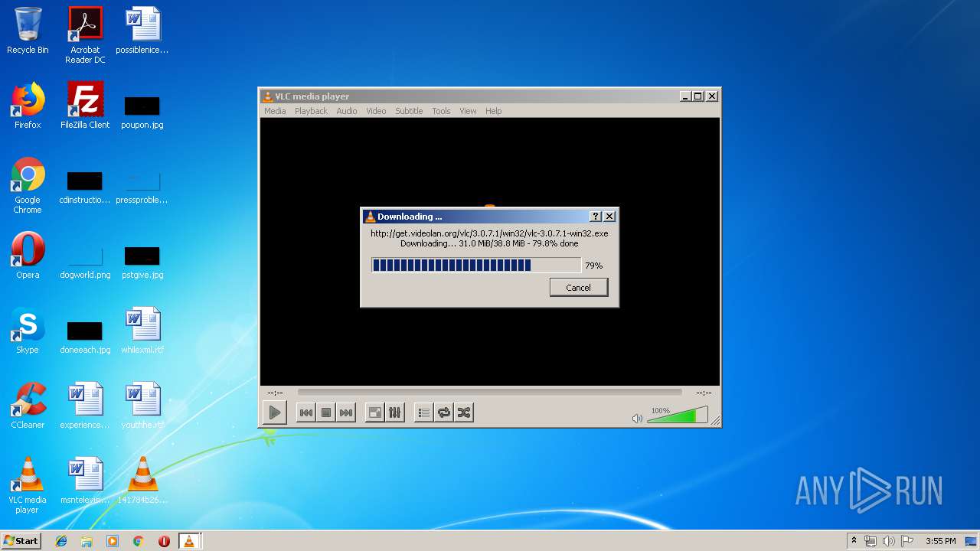Open Chrome from the taskbar
The height and width of the screenshot is (551, 980).
click(x=139, y=541)
